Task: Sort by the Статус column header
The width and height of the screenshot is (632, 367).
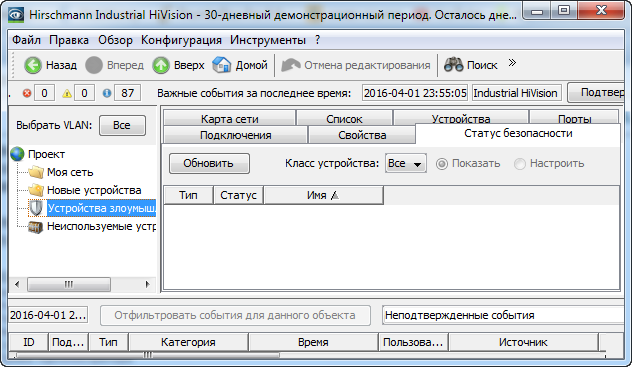Action: pyautogui.click(x=238, y=195)
